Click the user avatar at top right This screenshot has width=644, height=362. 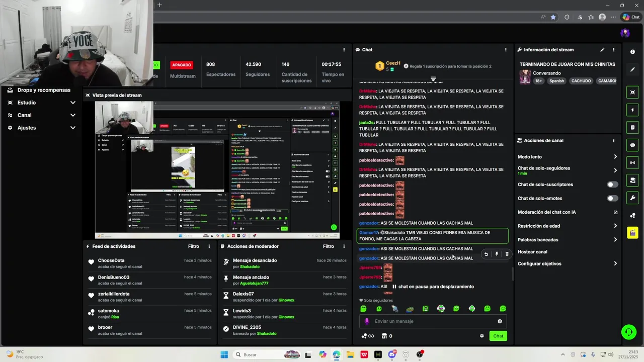click(x=625, y=33)
